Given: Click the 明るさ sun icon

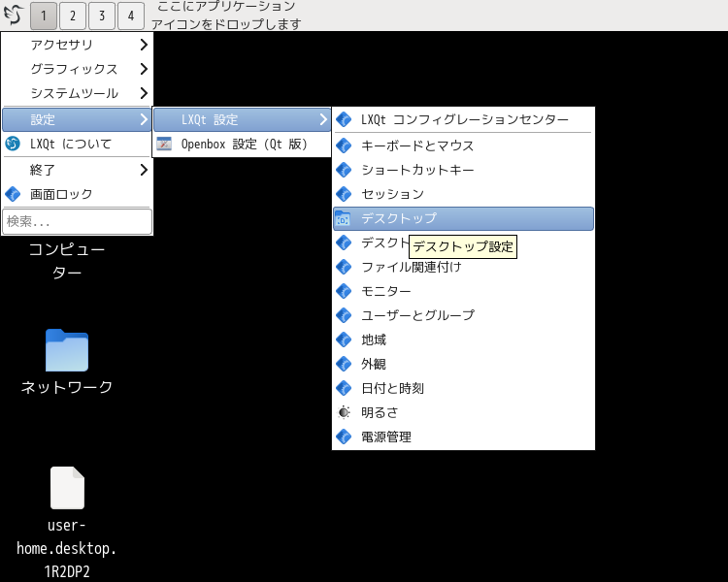Looking at the screenshot, I should [344, 412].
